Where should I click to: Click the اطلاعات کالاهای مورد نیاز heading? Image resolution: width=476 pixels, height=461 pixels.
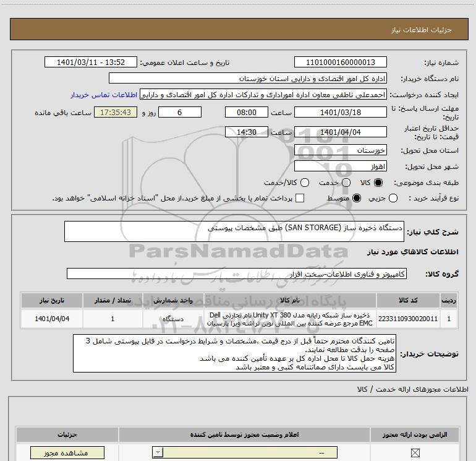(413, 252)
